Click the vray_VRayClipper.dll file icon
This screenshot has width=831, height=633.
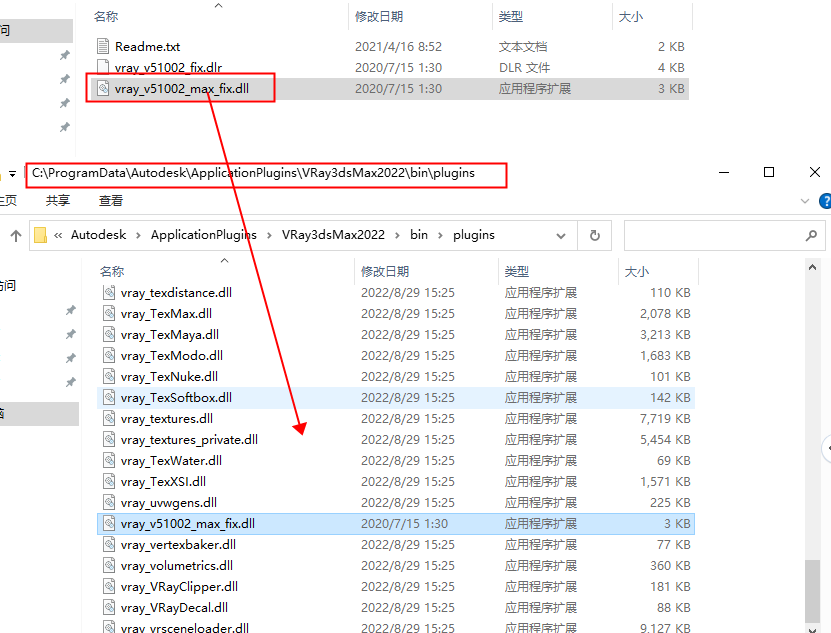(109, 587)
